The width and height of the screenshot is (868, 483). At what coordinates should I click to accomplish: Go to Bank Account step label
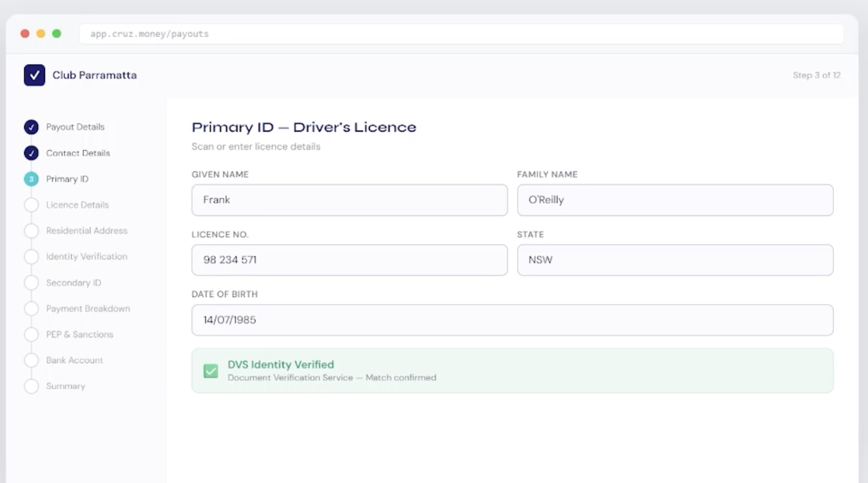tap(74, 360)
